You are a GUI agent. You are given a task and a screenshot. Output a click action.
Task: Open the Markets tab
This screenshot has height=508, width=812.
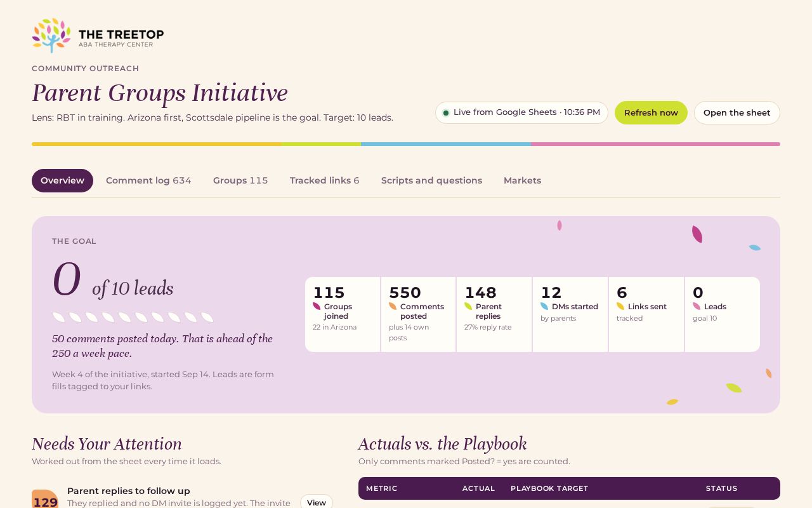click(x=522, y=180)
